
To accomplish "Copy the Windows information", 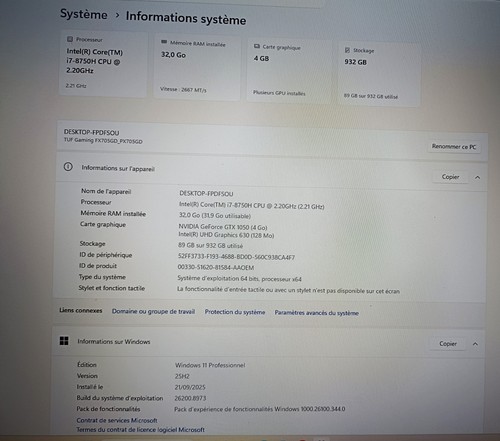I will (x=448, y=343).
